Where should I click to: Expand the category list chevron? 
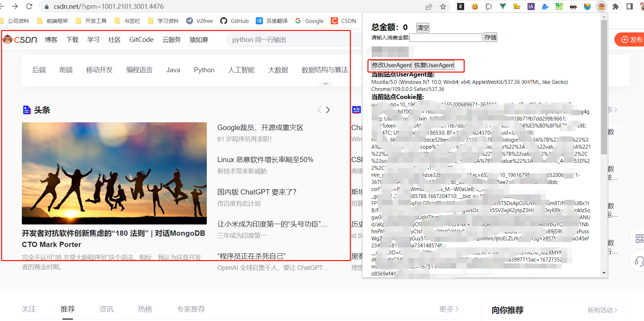[x=326, y=84]
